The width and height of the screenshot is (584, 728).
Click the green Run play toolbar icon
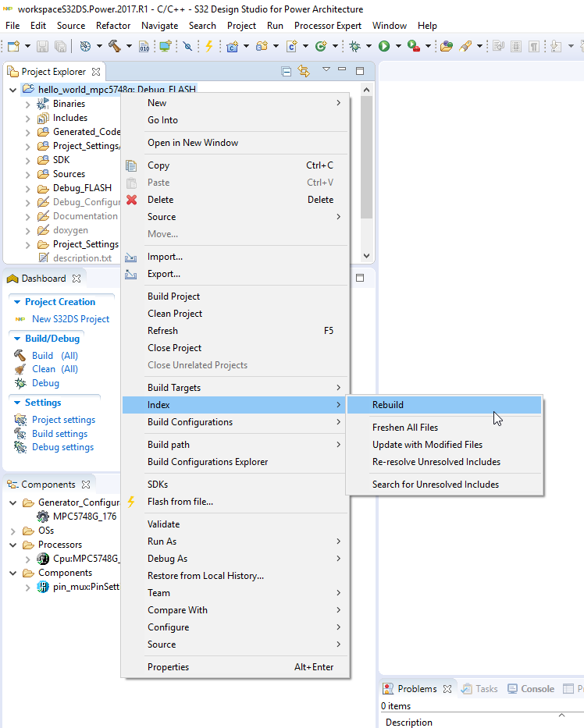tap(384, 46)
